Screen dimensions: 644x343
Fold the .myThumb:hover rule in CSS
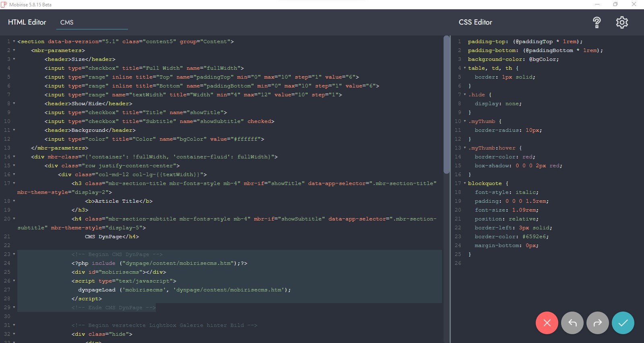click(x=465, y=148)
